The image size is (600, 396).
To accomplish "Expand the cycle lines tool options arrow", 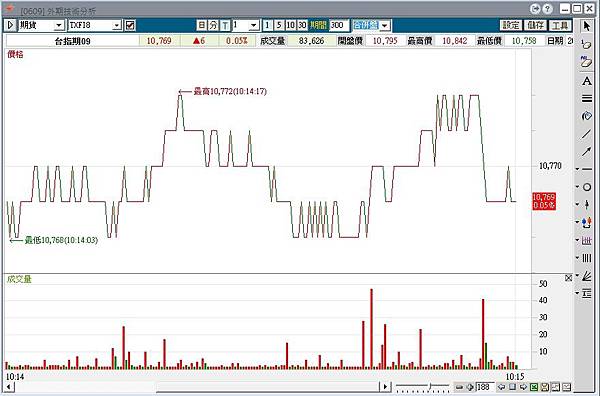I will (577, 257).
